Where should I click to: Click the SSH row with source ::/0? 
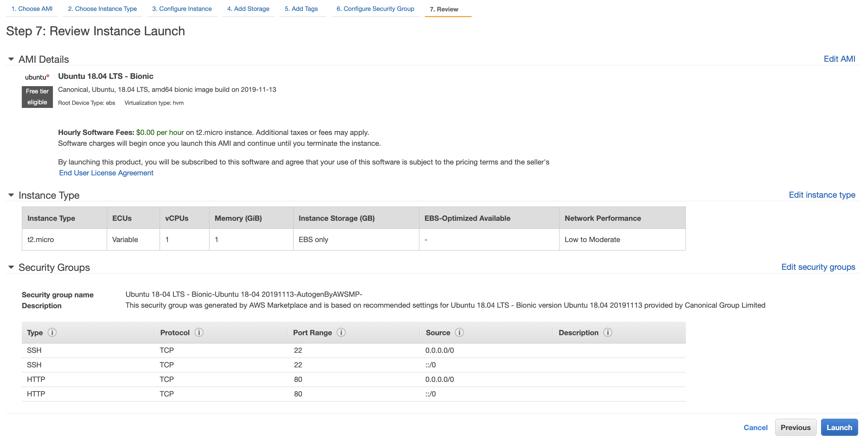(x=354, y=365)
